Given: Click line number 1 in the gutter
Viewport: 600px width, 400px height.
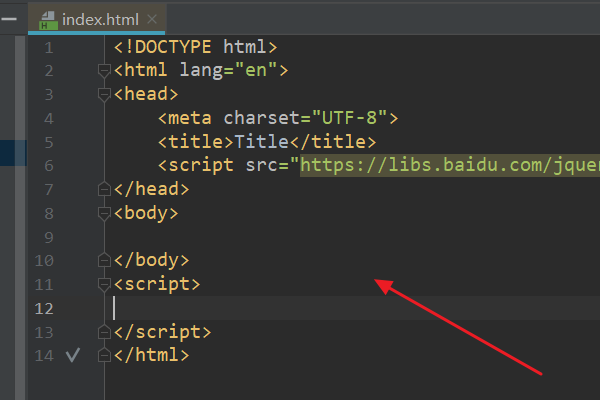Looking at the screenshot, I should click(x=49, y=47).
